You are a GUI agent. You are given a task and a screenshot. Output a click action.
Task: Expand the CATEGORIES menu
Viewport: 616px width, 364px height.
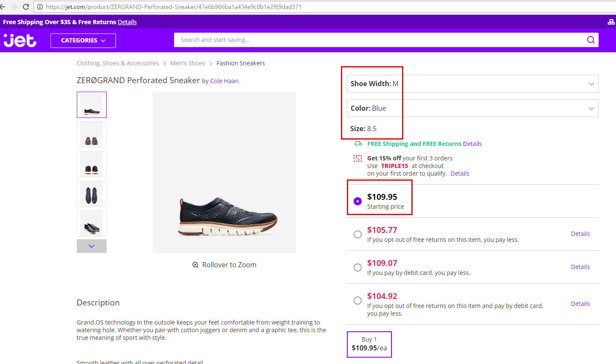[83, 41]
